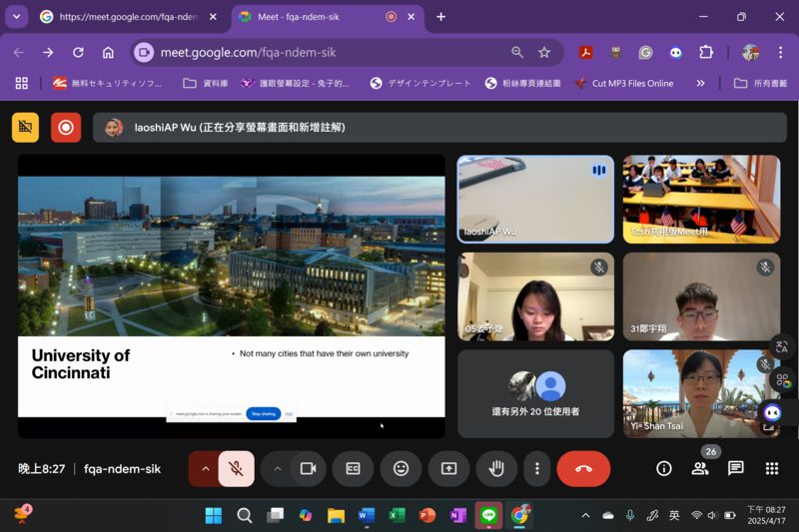Toggle the camera on or off
This screenshot has height=532, width=799.
[309, 468]
